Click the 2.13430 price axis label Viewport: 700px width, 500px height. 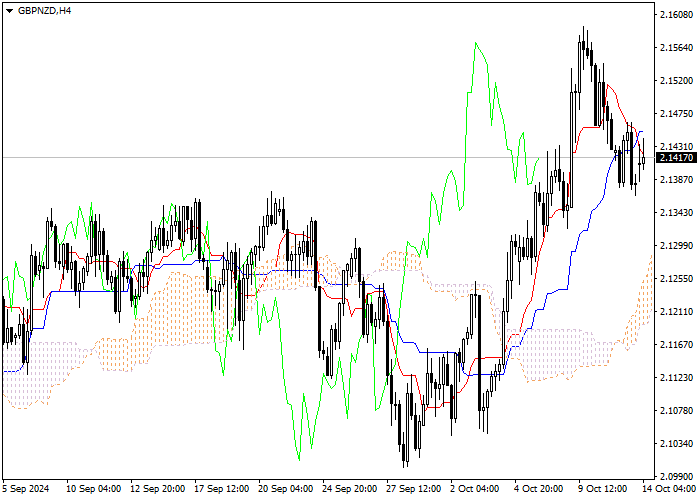pos(676,212)
